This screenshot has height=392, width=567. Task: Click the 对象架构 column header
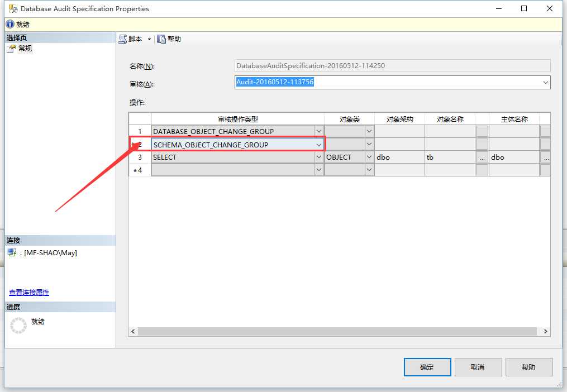tap(399, 119)
